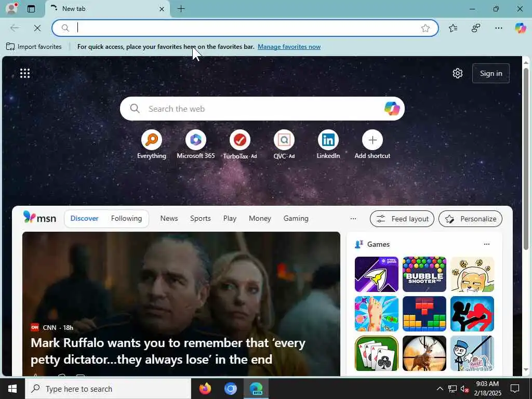Open Copilot icon in search box
The height and width of the screenshot is (399, 532).
[x=392, y=109]
